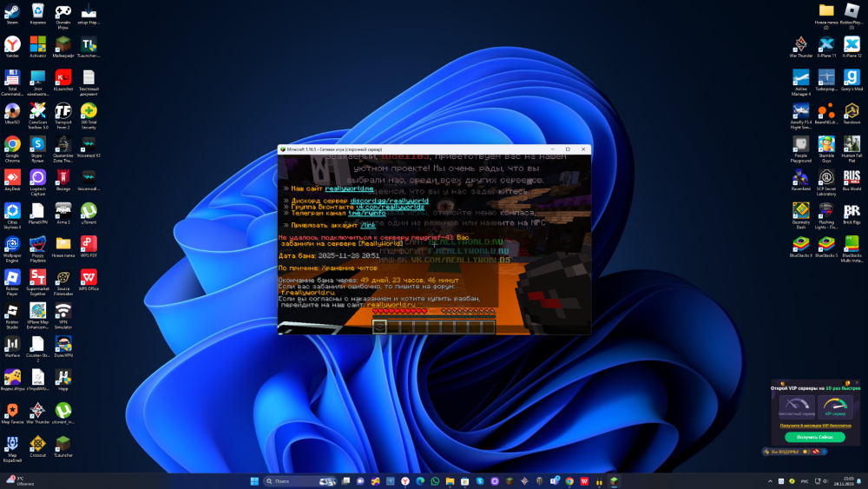Select the Garry's Mod desktop icon
The height and width of the screenshot is (489, 868).
point(852,80)
